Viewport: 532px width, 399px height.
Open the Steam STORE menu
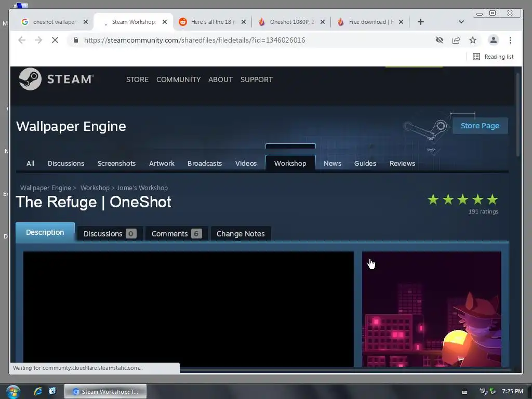tap(137, 79)
